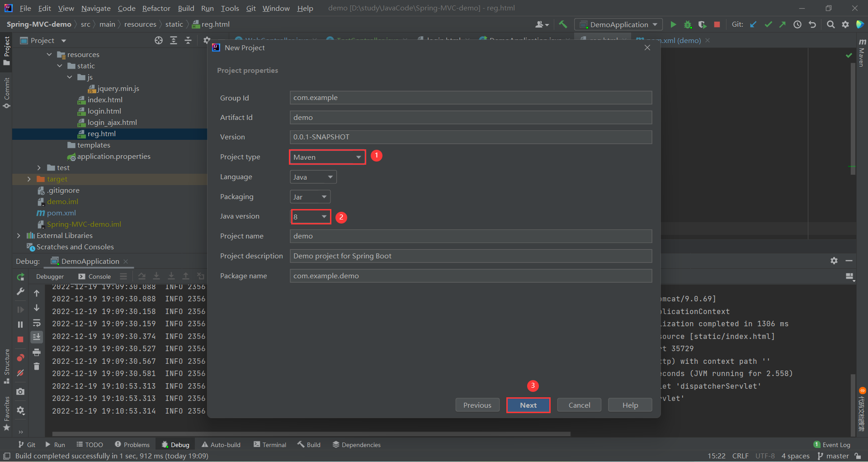
Task: Click master git branch in status bar
Action: [x=834, y=456]
